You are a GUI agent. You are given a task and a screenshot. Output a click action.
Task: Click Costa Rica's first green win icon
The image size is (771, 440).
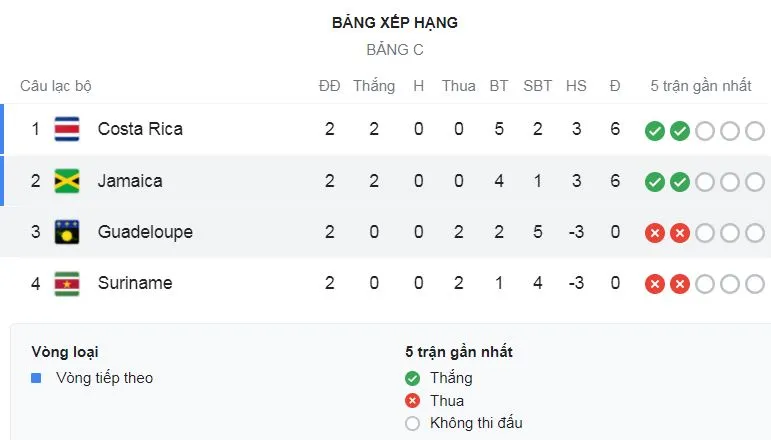(x=655, y=130)
